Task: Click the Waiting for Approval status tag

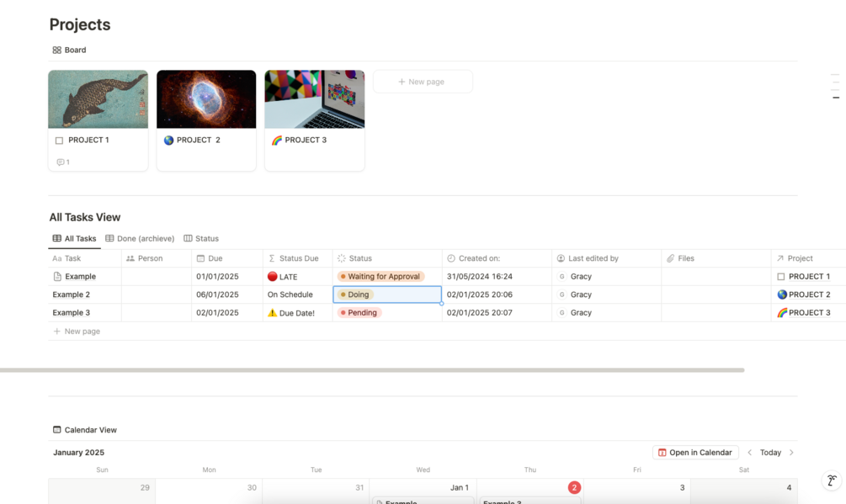Action: click(x=381, y=277)
